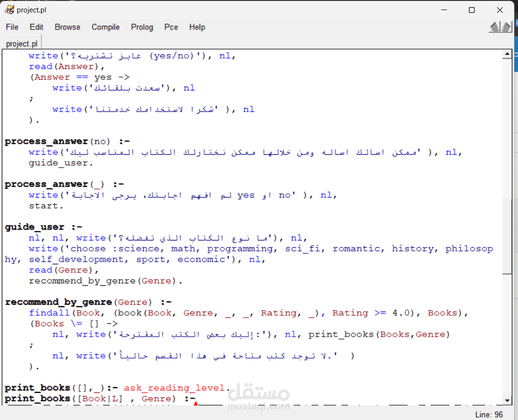Screen dimensions: 518x420
Task: Click the 'print_books(Books,Genre)' call
Action: 379,334
